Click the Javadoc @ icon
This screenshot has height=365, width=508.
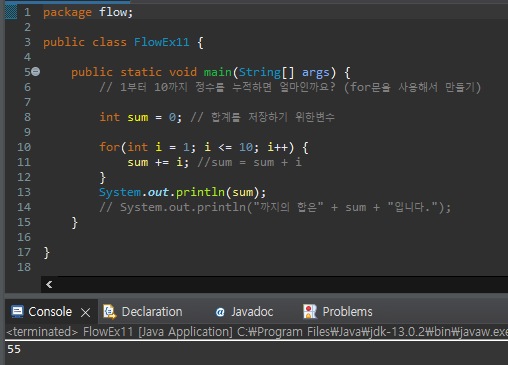coord(220,312)
